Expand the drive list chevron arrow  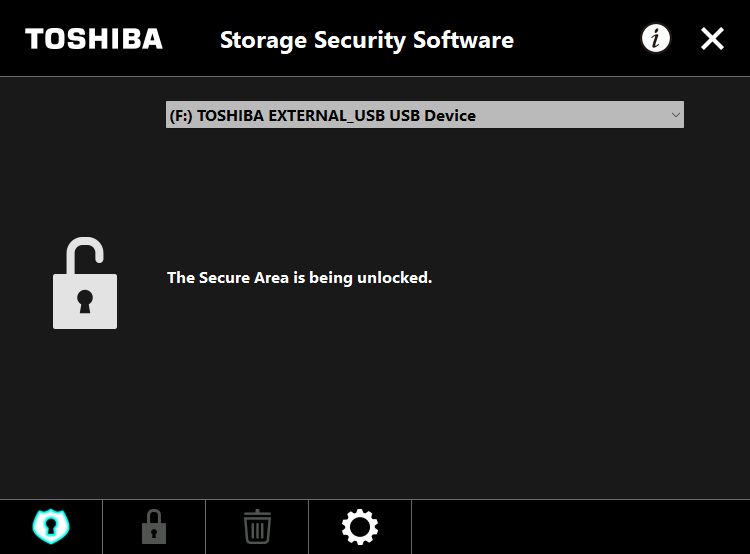pos(675,115)
